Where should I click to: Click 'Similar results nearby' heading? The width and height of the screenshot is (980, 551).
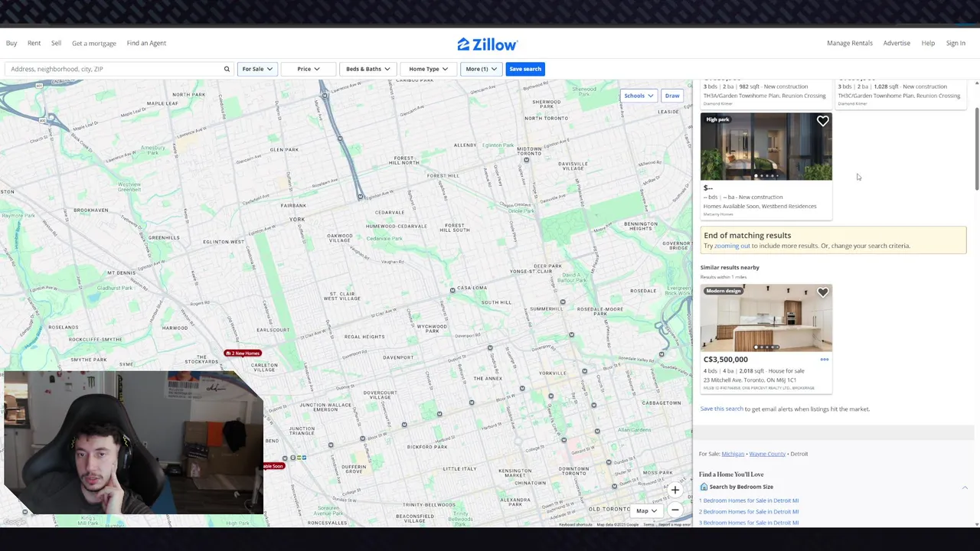point(730,267)
